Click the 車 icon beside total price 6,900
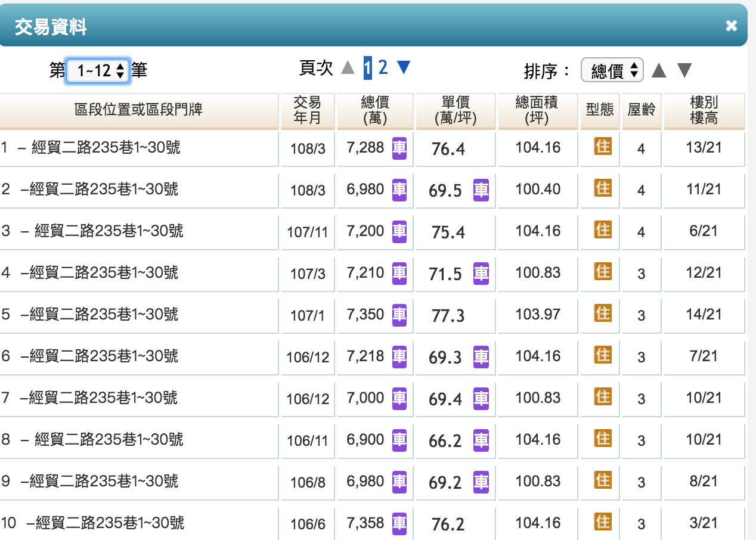Viewport: 756px width, 540px height. pos(399,440)
